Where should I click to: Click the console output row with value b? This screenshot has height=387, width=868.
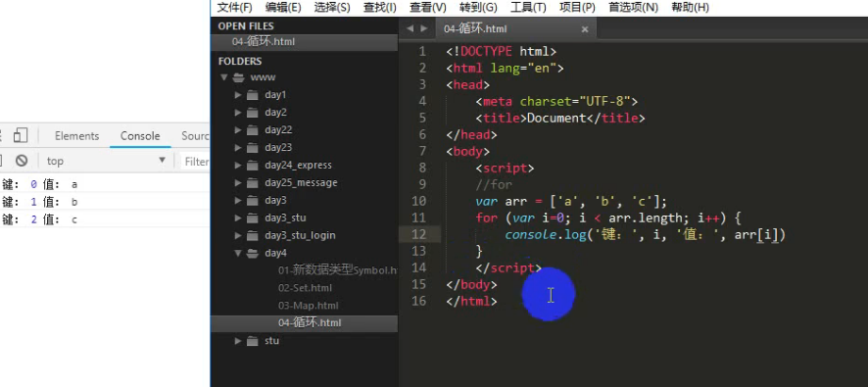pos(105,202)
